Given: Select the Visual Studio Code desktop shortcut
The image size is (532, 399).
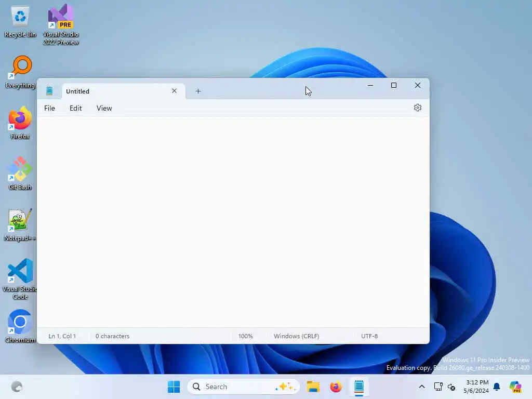Looking at the screenshot, I should (x=20, y=279).
